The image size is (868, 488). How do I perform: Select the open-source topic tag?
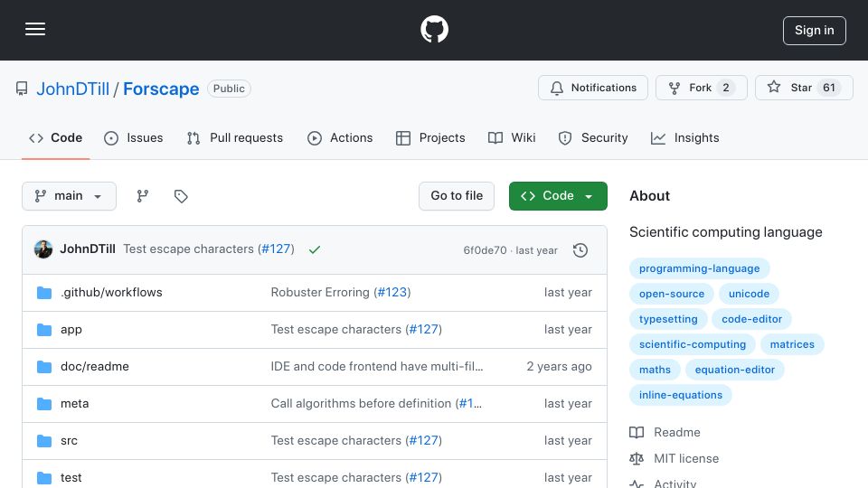tap(672, 294)
